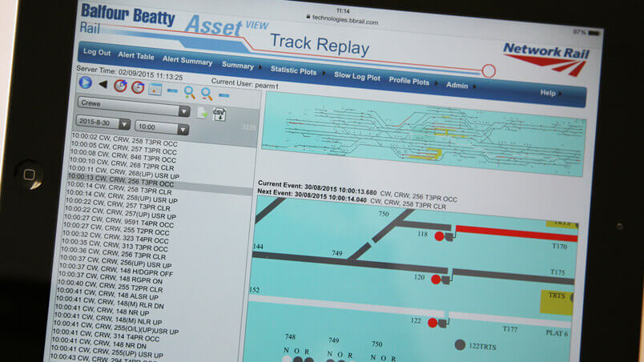Select row '10:00:41 CW, CRW, 148(M) RLR DN'
This screenshot has width=644, height=362.
[x=109, y=302]
